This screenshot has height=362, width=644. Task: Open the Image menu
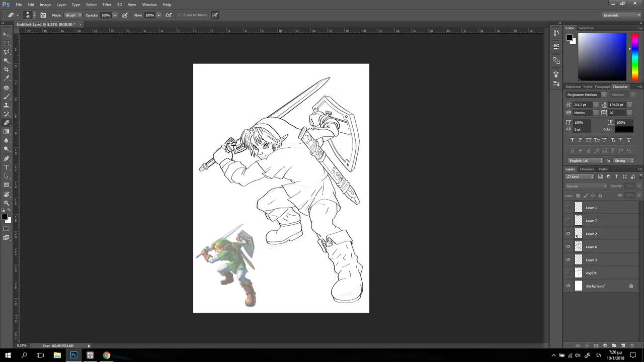45,5
